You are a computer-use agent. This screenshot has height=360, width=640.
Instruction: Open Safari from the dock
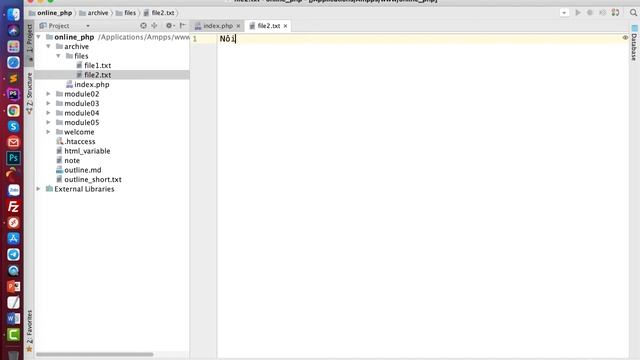tap(13, 62)
